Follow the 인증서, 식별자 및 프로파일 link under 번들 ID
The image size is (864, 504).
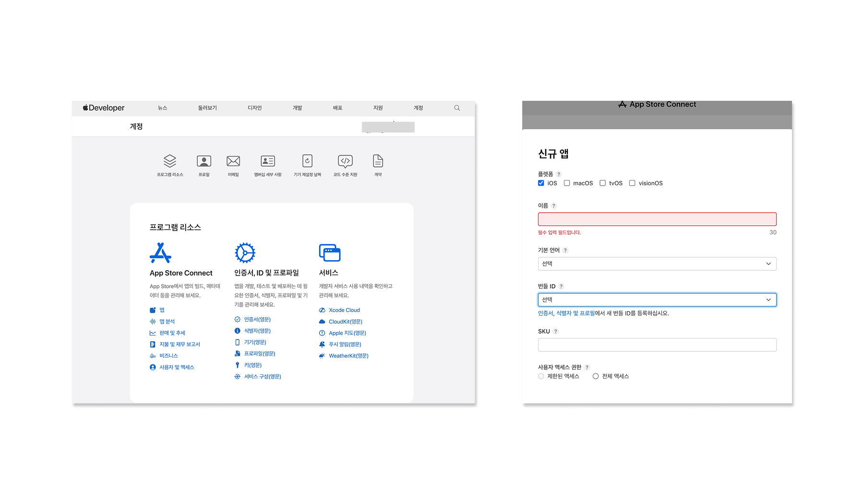click(x=566, y=313)
